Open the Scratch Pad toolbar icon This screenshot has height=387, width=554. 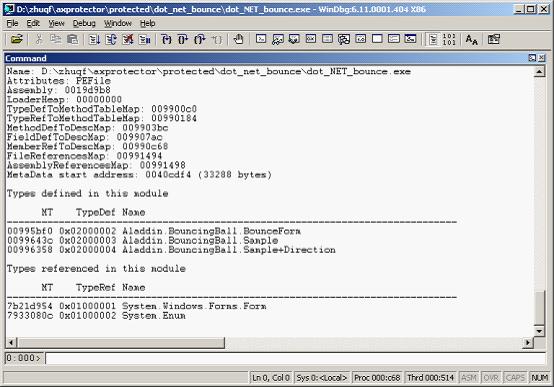point(377,39)
